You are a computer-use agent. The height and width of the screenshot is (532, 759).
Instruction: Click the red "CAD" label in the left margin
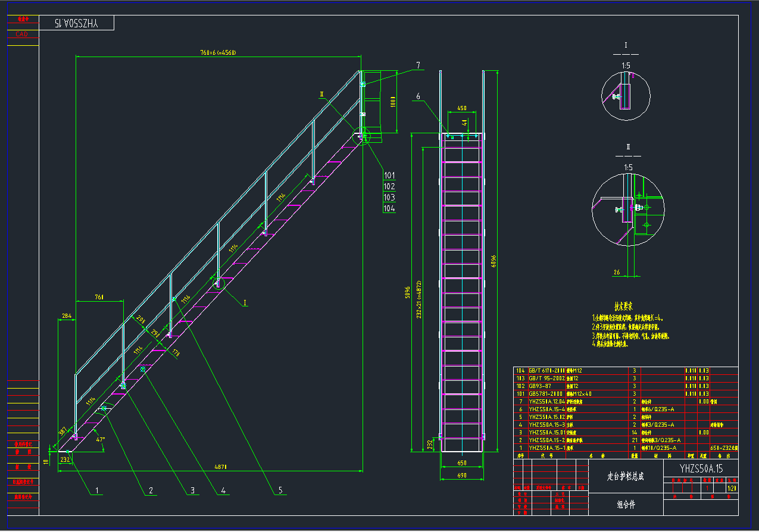pyautogui.click(x=21, y=35)
